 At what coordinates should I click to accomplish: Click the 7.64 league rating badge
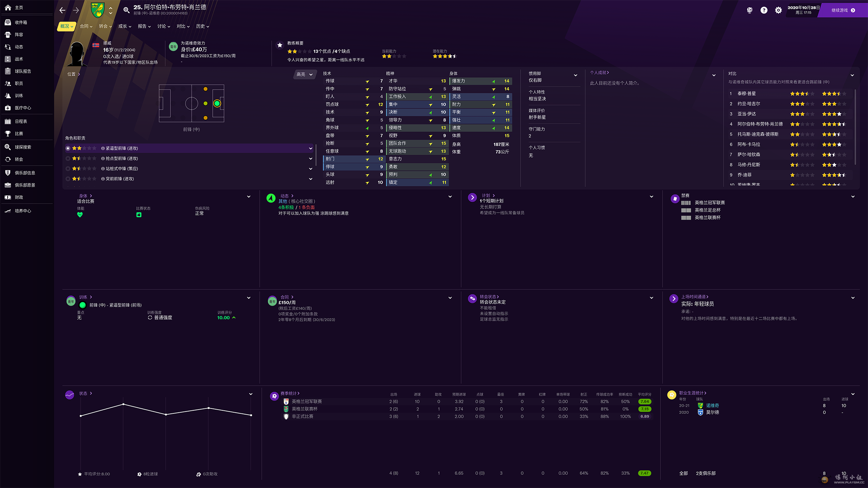coord(645,402)
